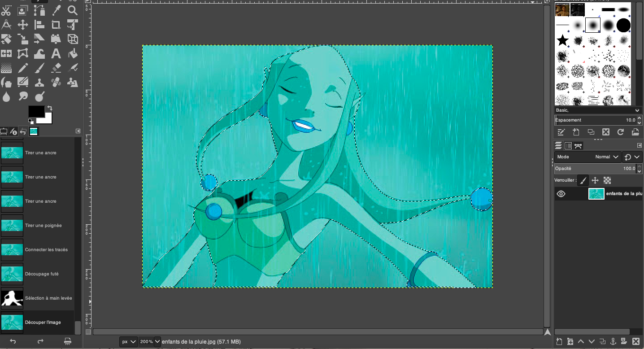The height and width of the screenshot is (349, 644).
Task: Select the Warp Transform tool
Action: click(x=39, y=54)
